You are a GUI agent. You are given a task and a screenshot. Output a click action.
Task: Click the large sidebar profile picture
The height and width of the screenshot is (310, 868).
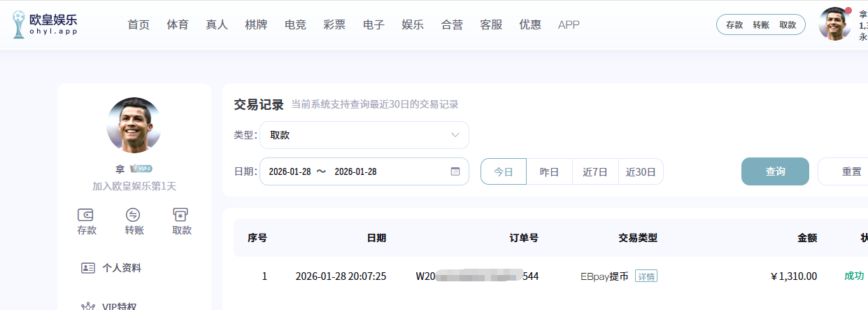134,125
